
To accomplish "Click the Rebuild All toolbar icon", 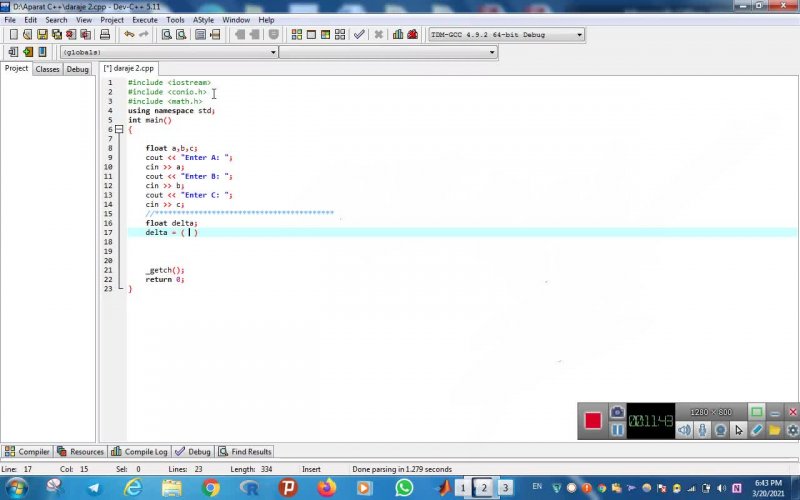I will click(340, 35).
